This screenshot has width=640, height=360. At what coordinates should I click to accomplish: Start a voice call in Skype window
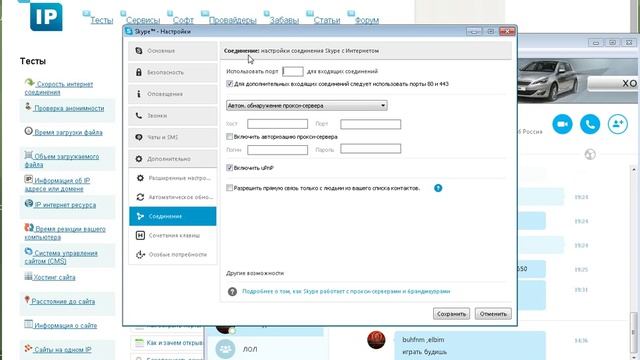[x=590, y=124]
